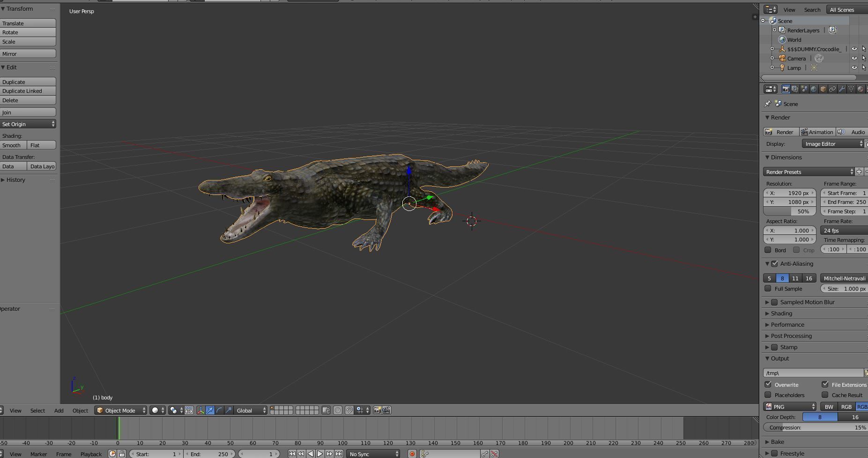The width and height of the screenshot is (868, 458).
Task: Adjust the Compression 15% slider
Action: coord(816,427)
